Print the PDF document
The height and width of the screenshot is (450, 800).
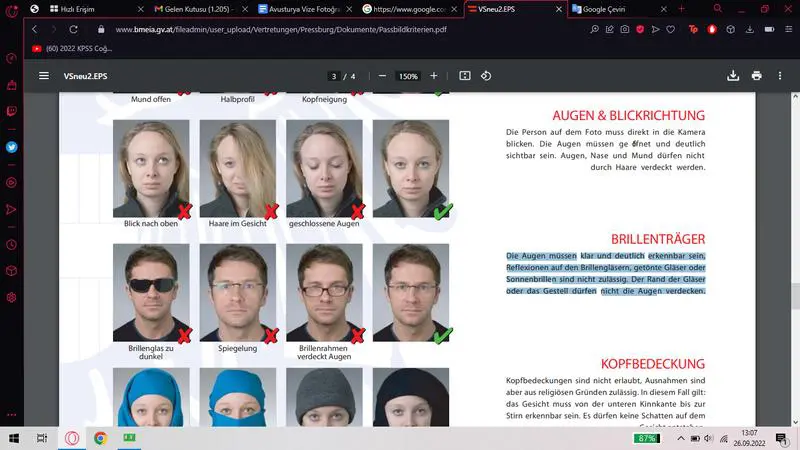tap(757, 76)
